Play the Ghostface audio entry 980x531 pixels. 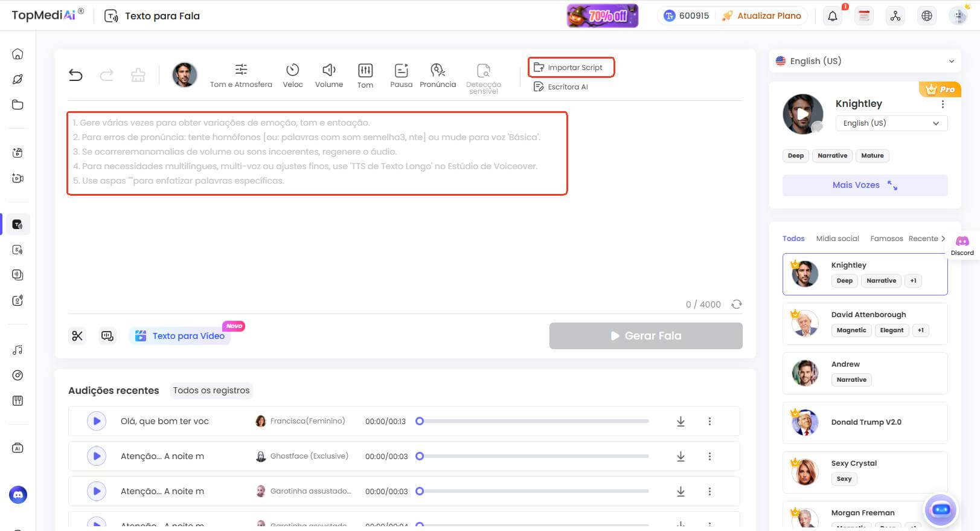point(97,456)
